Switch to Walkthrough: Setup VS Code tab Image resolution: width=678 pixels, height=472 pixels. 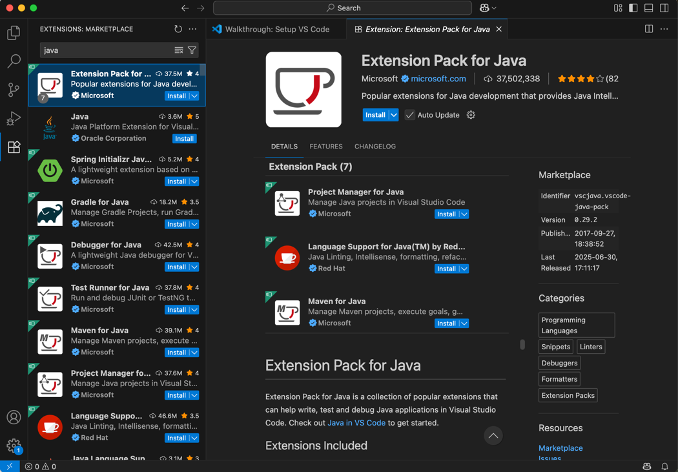click(276, 29)
